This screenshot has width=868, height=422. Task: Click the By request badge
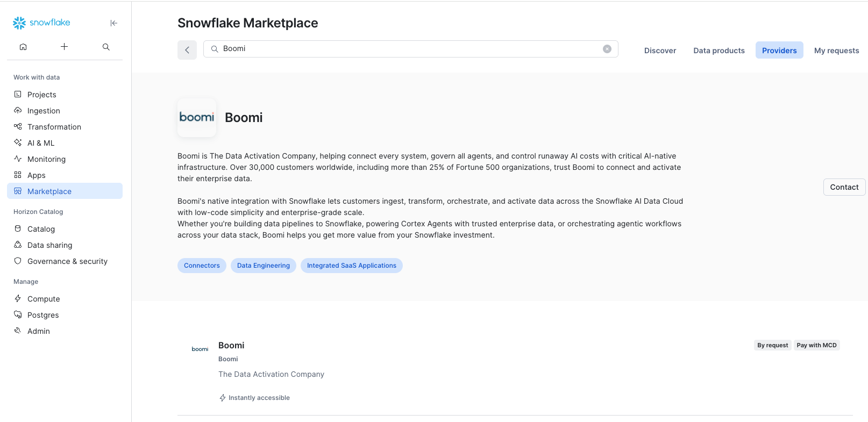click(x=773, y=345)
